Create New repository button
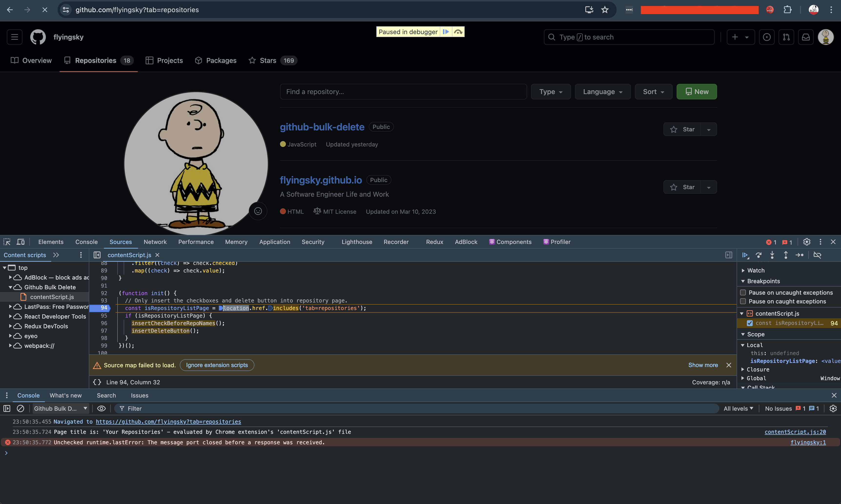 click(x=697, y=92)
